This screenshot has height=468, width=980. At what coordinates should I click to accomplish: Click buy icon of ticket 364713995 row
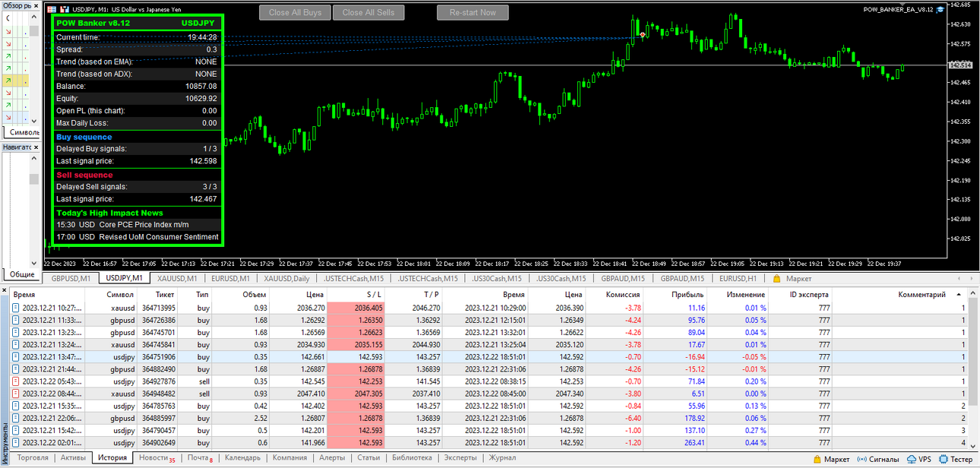[x=16, y=308]
